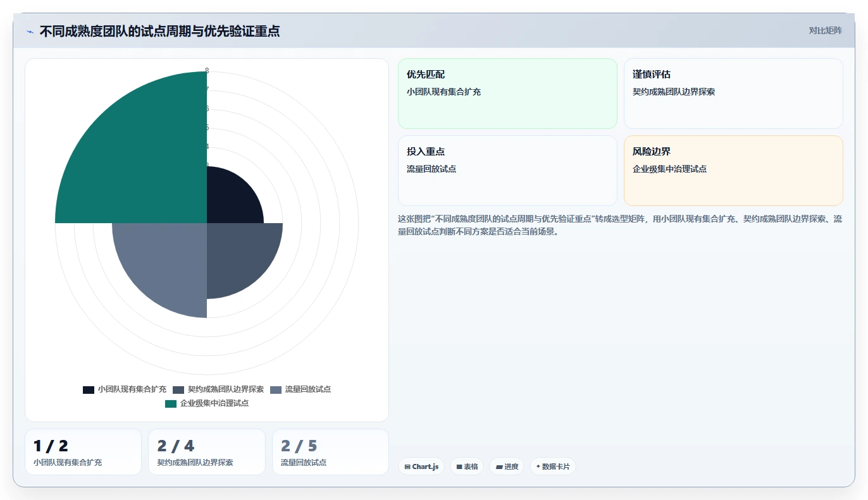This screenshot has width=868, height=500.
Task: Select the 表格 chip
Action: click(467, 466)
